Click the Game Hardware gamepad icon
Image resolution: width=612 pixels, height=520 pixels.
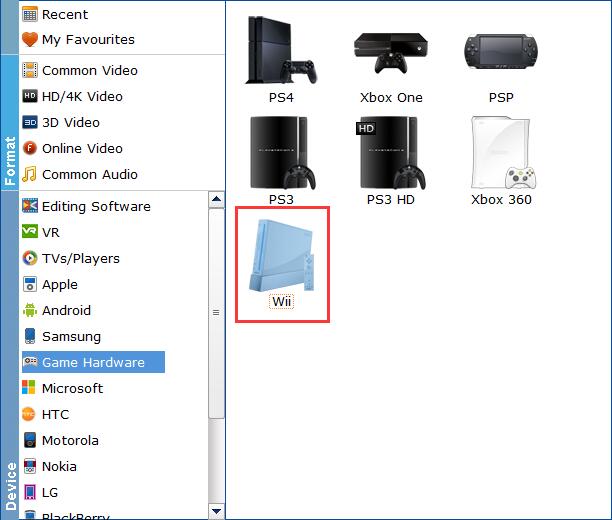tap(30, 362)
